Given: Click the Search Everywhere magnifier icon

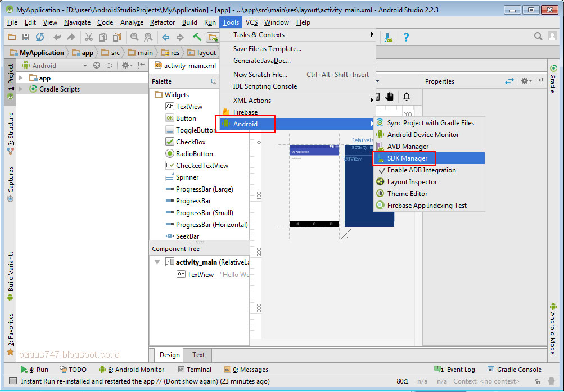Looking at the screenshot, I should point(538,36).
